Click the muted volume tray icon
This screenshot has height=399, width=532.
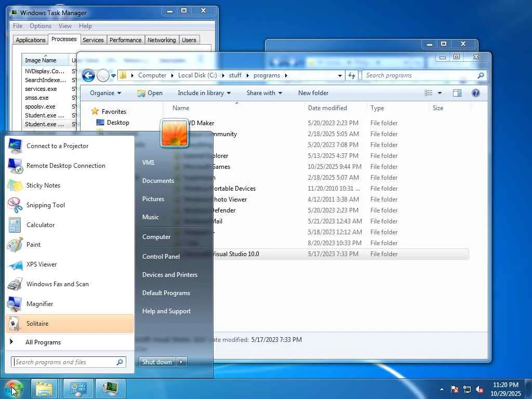pos(480,390)
